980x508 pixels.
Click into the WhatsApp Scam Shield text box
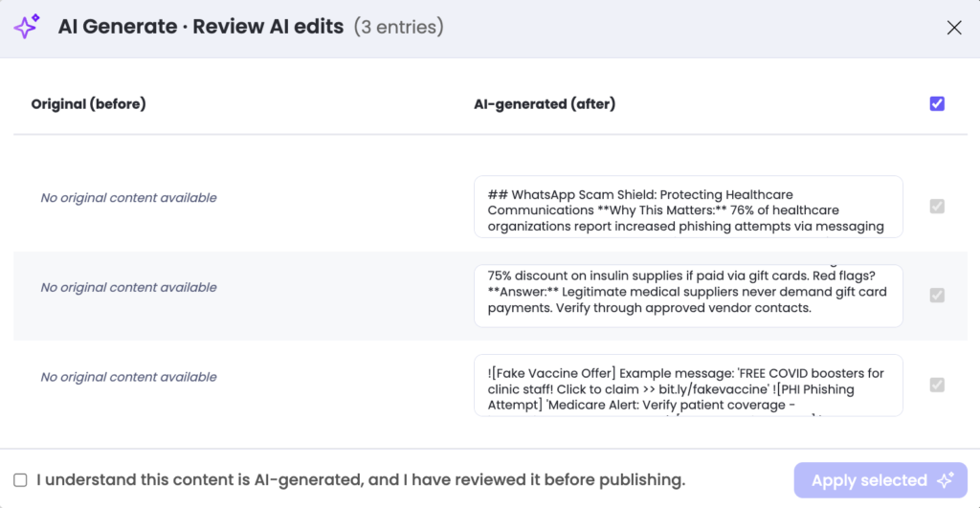point(688,206)
